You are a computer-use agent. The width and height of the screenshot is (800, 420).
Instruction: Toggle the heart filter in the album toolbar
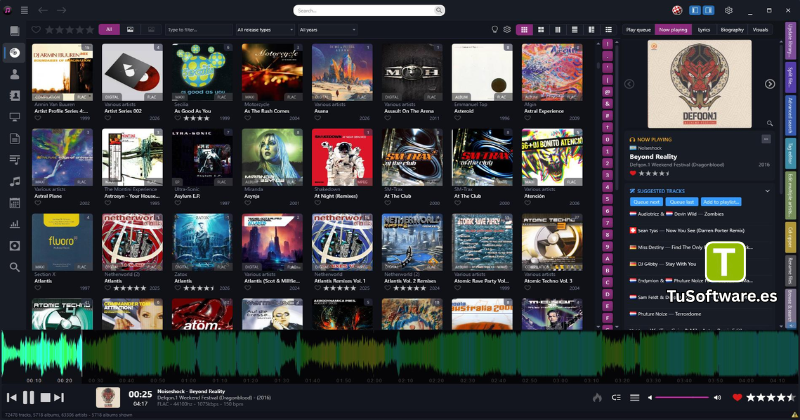tap(36, 30)
